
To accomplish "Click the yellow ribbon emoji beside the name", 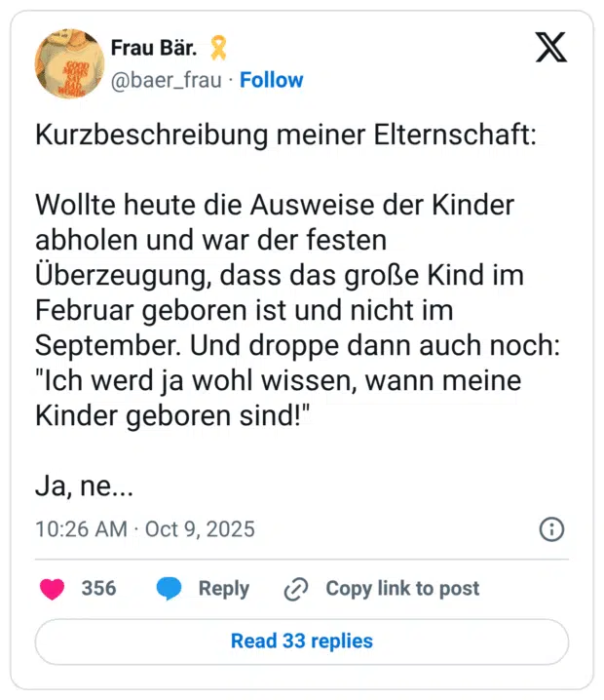I will point(218,48).
